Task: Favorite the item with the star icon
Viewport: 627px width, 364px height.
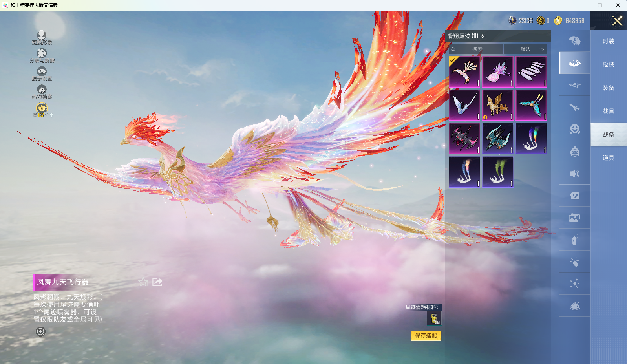Action: (144, 282)
